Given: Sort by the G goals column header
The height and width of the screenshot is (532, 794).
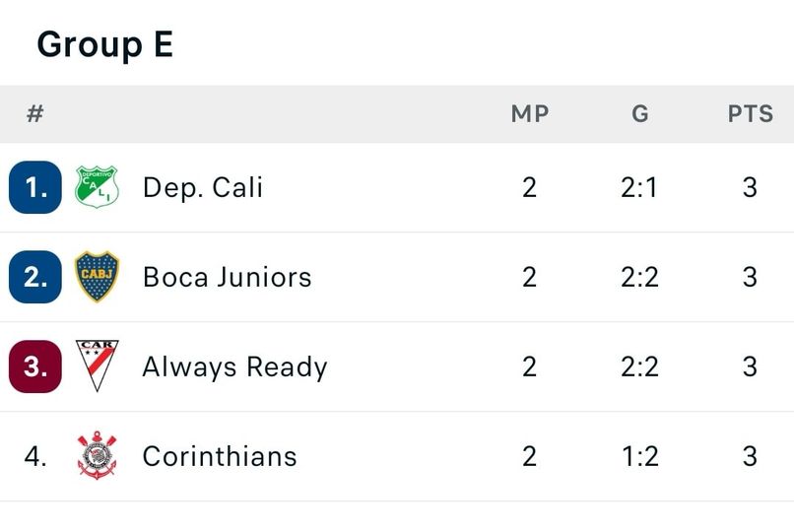Looking at the screenshot, I should coord(639,114).
